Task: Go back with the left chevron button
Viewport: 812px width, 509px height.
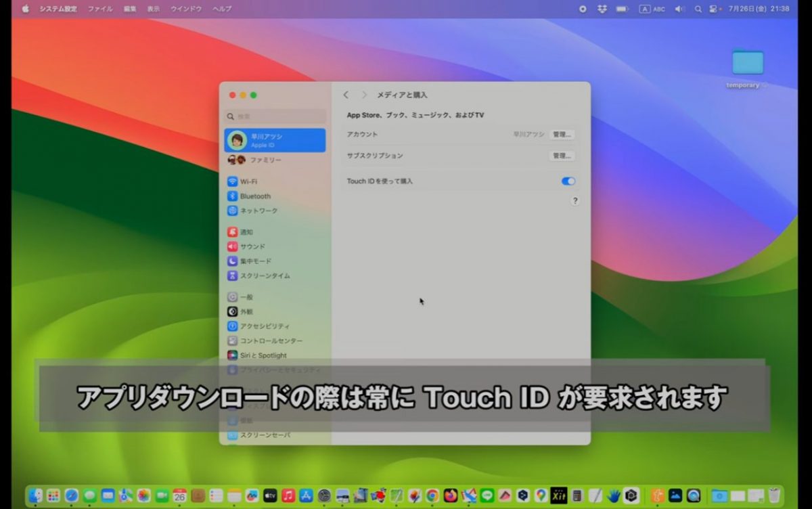Action: pos(346,95)
